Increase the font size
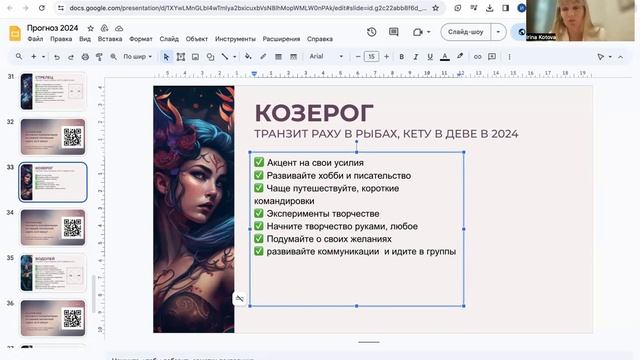 [x=386, y=57]
